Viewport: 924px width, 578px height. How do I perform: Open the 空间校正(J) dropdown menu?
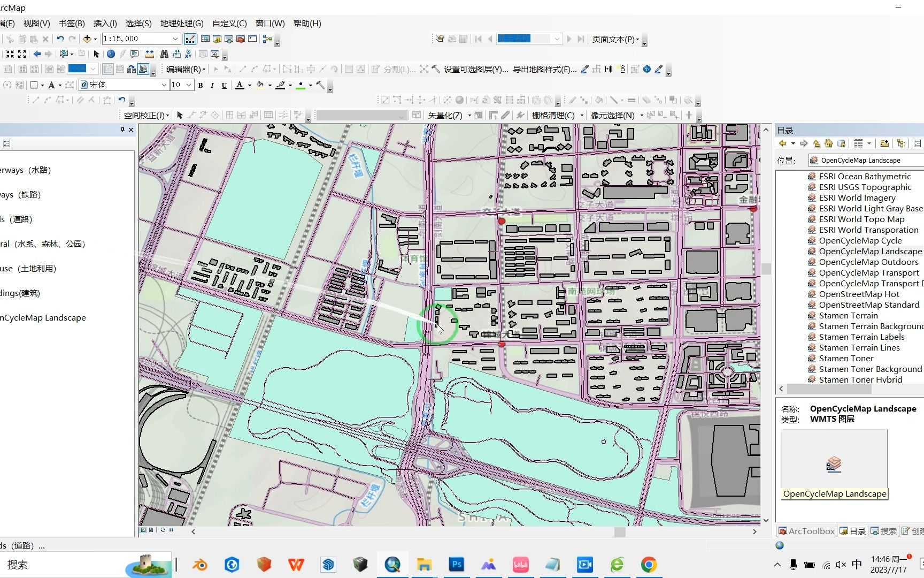point(147,115)
